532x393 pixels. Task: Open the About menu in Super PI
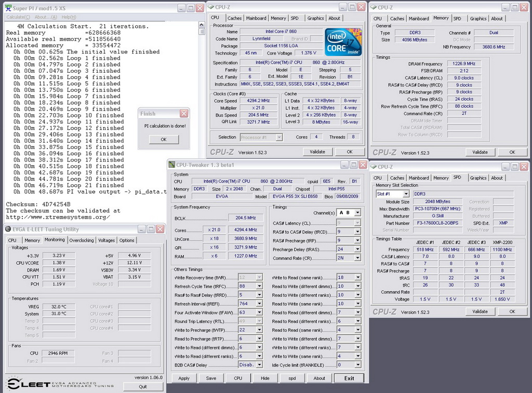(46, 17)
